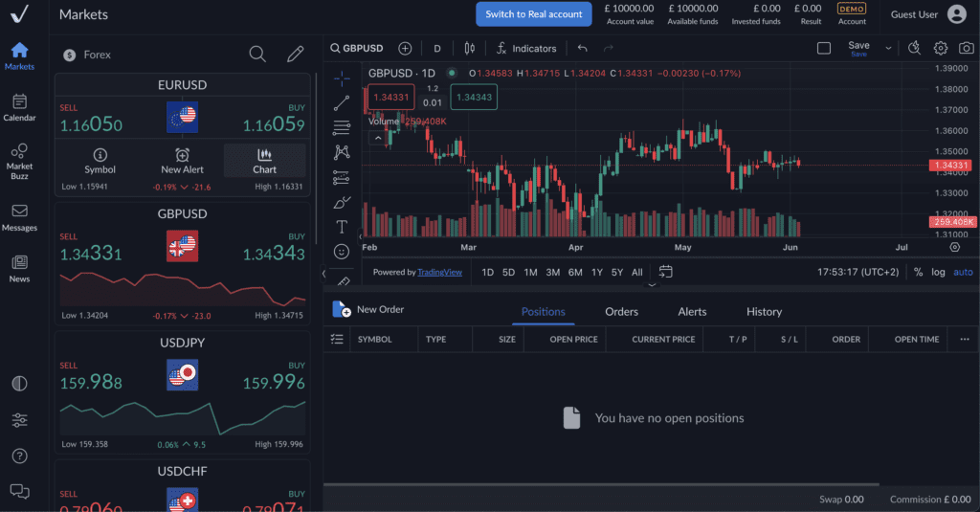980x512 pixels.
Task: Open the emoji icons tool
Action: [x=342, y=252]
